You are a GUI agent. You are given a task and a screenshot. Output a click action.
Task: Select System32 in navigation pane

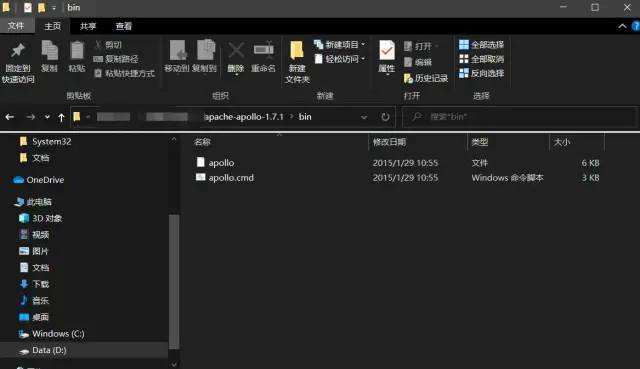pyautogui.click(x=46, y=141)
